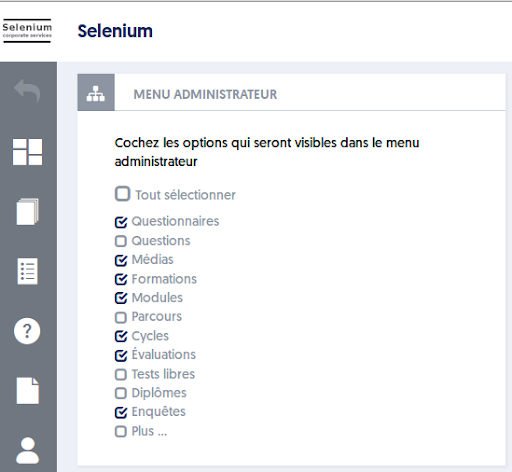Enable the Questions checkbox

(121, 241)
